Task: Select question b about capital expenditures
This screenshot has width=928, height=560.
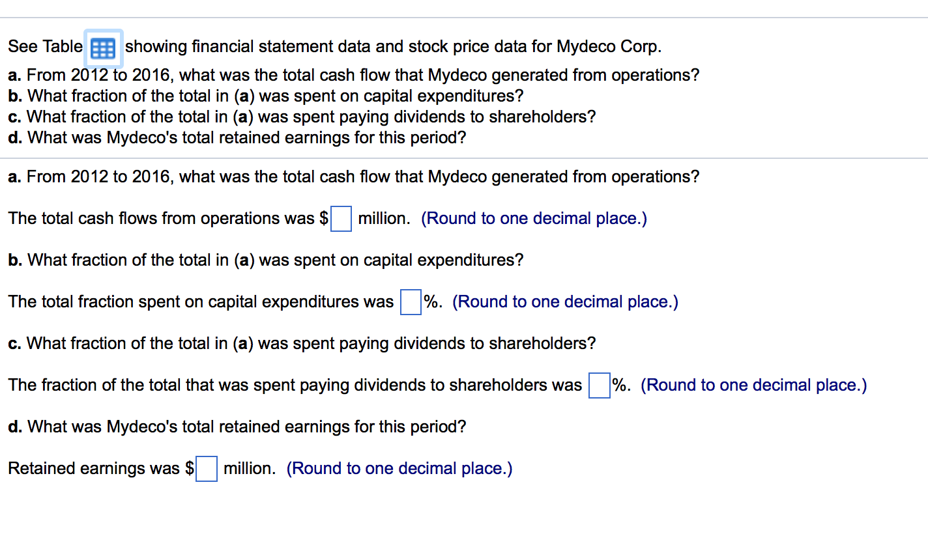Action: (265, 260)
